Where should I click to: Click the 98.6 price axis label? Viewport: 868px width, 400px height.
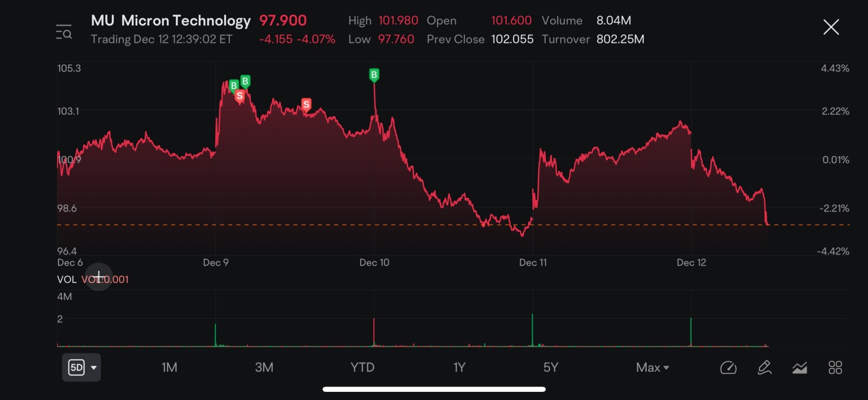67,208
